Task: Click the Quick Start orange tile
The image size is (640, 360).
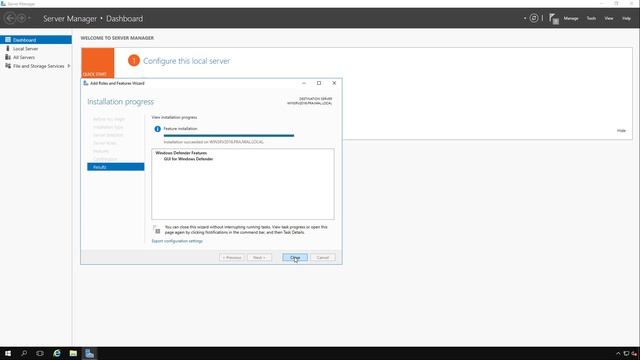Action: point(98,63)
